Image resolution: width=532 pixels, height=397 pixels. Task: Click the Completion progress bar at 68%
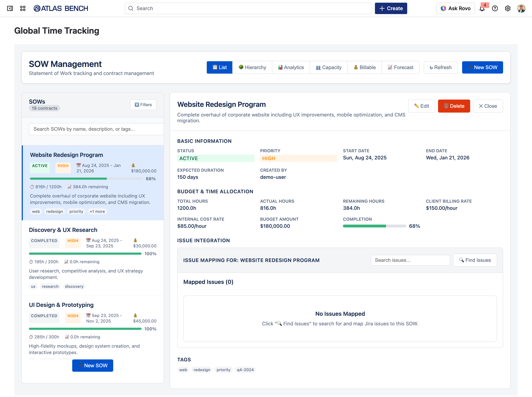click(374, 226)
